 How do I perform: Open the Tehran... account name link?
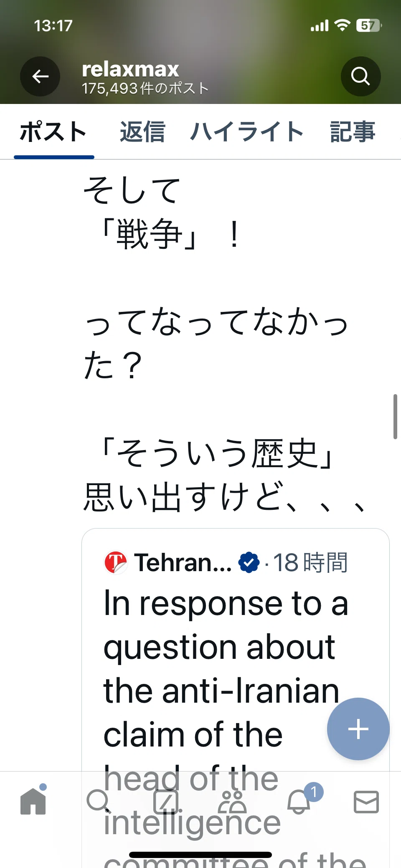[x=183, y=562]
